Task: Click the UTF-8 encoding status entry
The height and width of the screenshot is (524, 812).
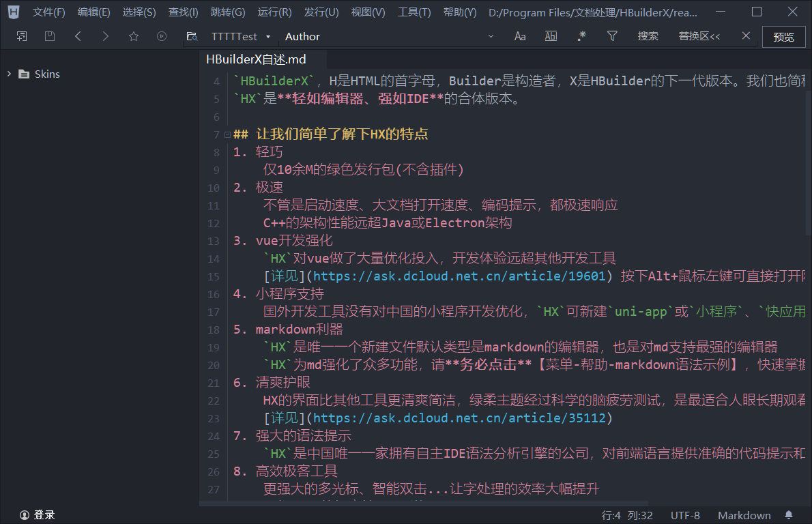Action: [x=685, y=515]
